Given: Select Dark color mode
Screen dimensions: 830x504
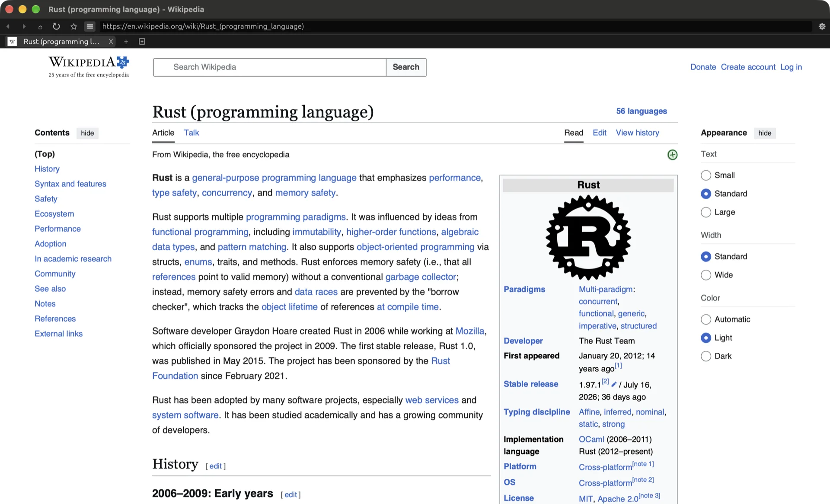Looking at the screenshot, I should (x=706, y=356).
